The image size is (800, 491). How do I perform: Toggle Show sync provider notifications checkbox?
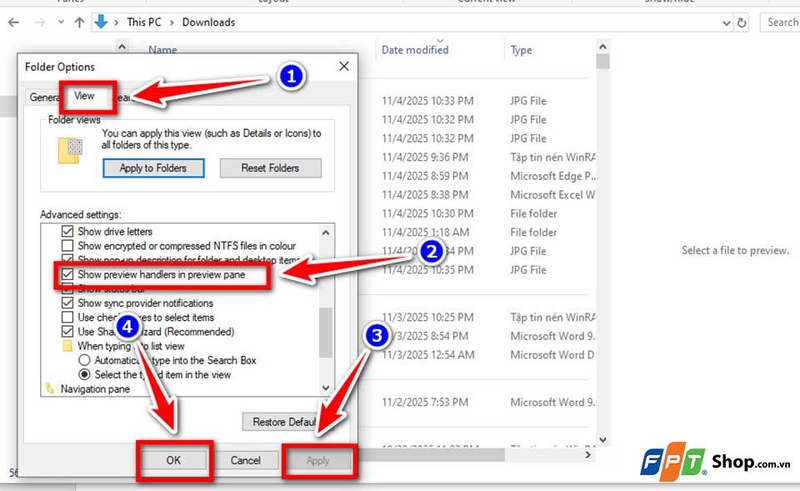(67, 303)
